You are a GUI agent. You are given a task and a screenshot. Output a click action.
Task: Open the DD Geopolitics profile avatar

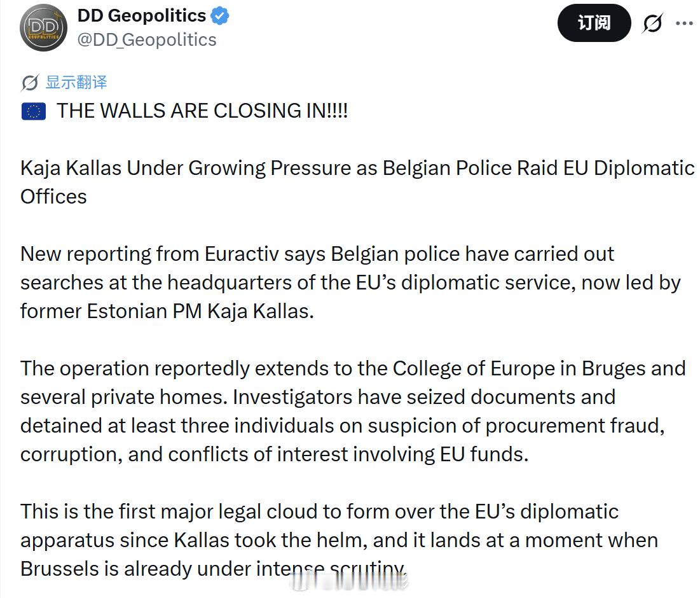click(x=43, y=28)
